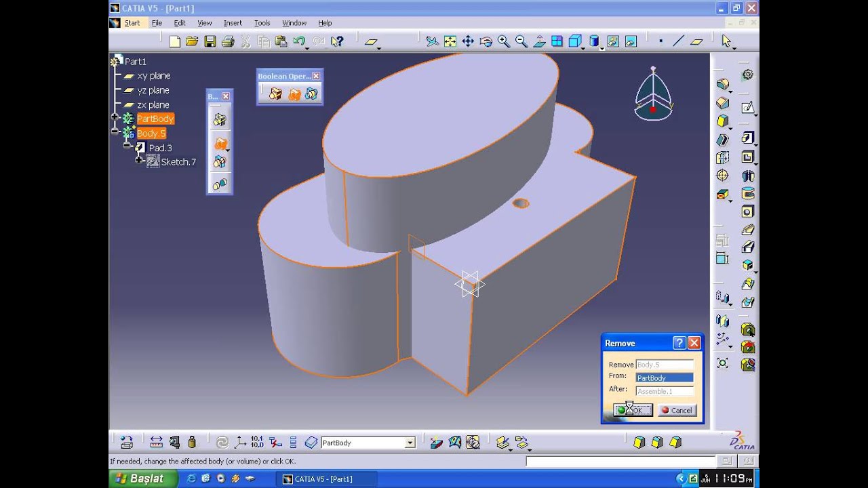Image resolution: width=868 pixels, height=488 pixels.
Task: Click Assemble icon in Boolean Operations toolbar
Action: (x=275, y=94)
